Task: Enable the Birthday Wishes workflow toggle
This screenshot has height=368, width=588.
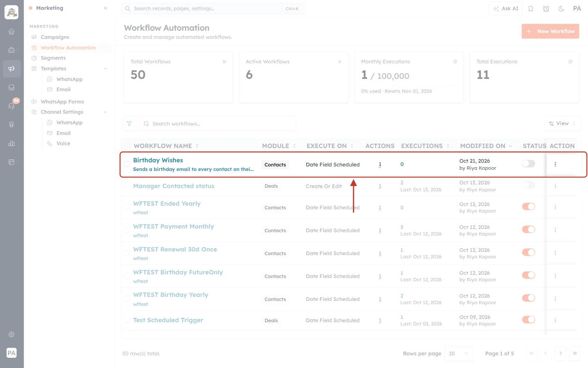Action: 528,164
